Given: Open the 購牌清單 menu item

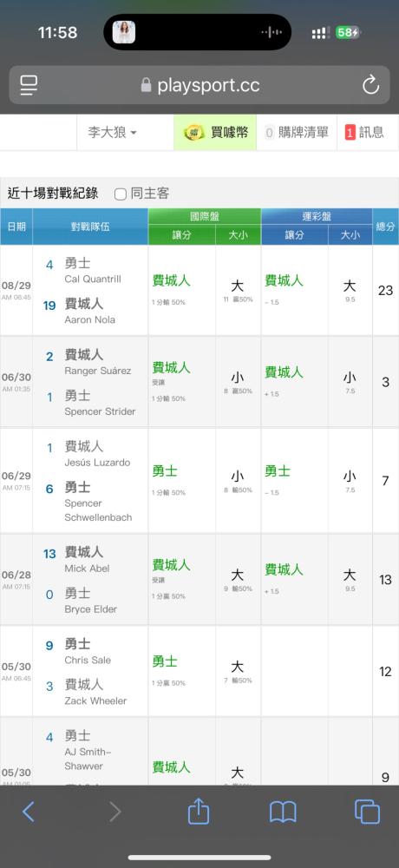Looking at the screenshot, I should [x=297, y=132].
